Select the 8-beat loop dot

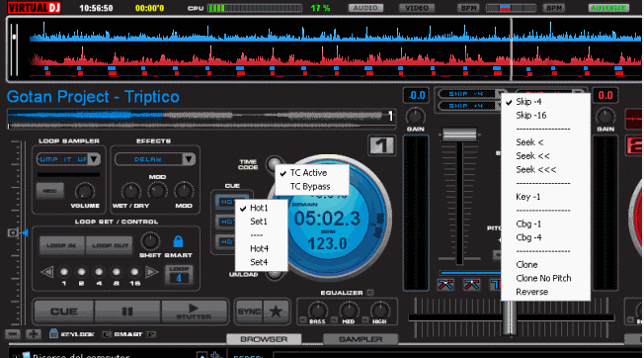point(117,272)
